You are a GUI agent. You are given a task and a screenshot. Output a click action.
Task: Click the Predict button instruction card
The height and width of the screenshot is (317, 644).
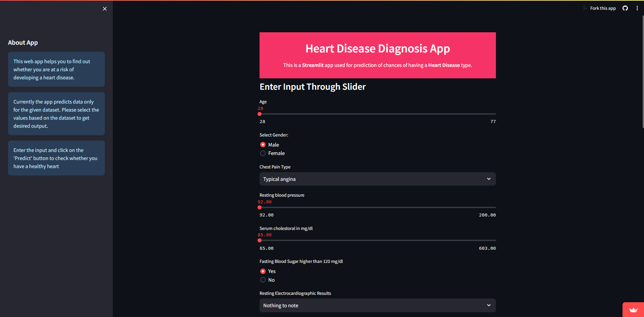[x=56, y=158]
